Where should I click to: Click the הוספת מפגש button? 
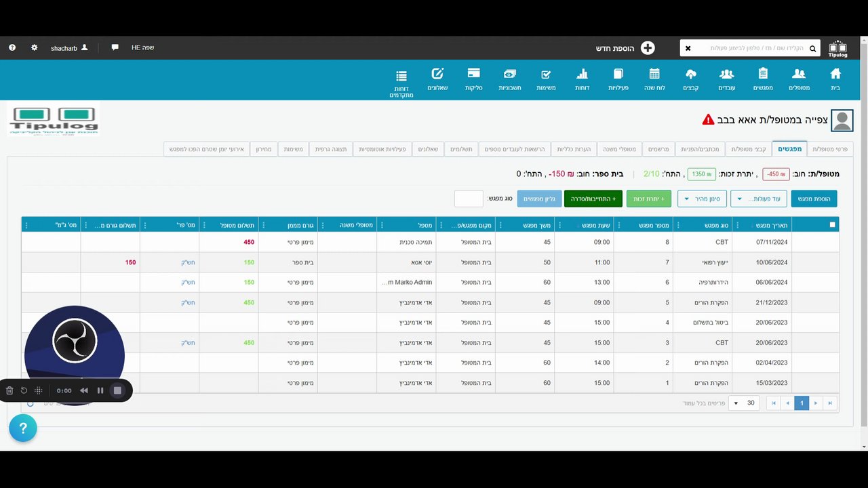click(x=814, y=199)
